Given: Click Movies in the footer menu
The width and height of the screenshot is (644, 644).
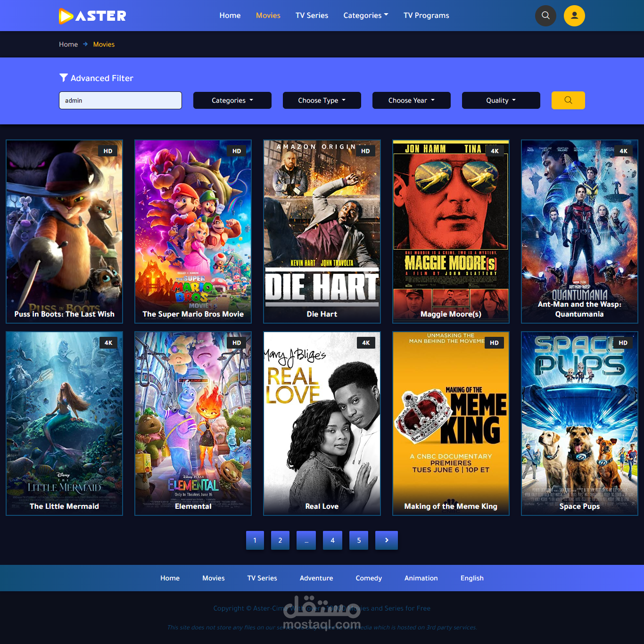Looking at the screenshot, I should (214, 578).
